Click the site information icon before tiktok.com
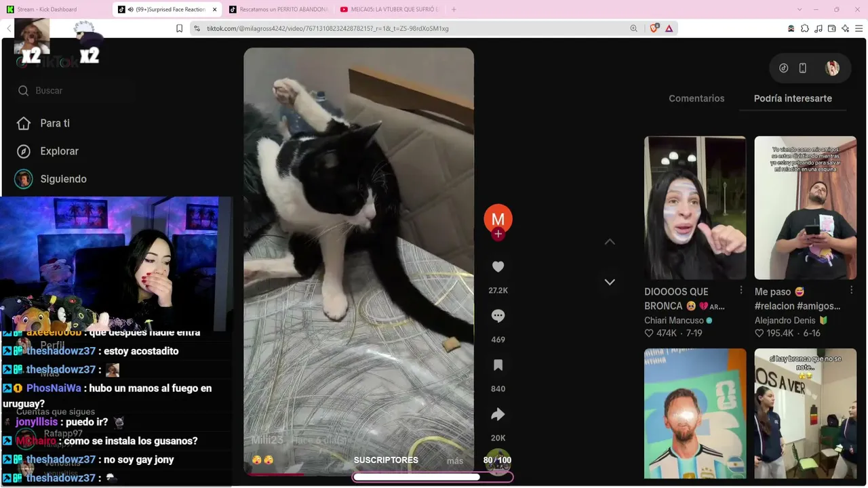This screenshot has height=488, width=868. (x=197, y=28)
